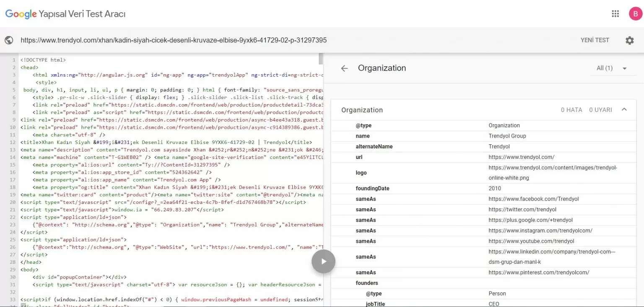The width and height of the screenshot is (644, 307).
Task: Click code line 23 with Organization JSON-LD
Action: pos(178,225)
